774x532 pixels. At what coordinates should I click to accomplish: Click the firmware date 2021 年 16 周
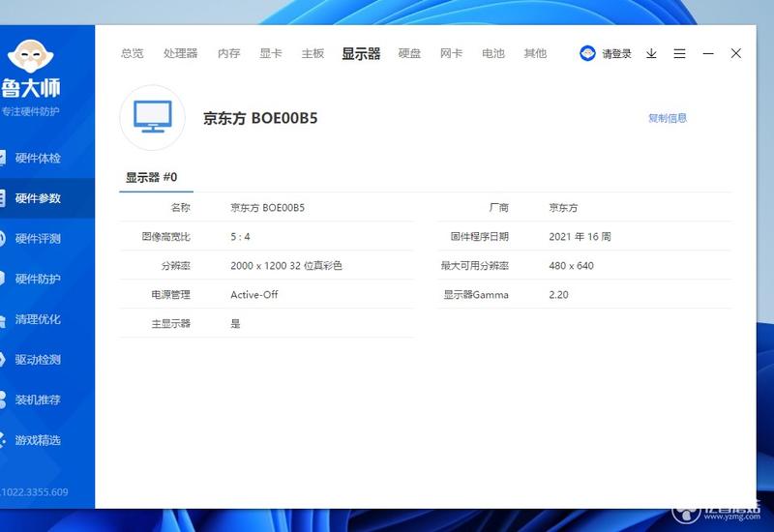(x=580, y=237)
